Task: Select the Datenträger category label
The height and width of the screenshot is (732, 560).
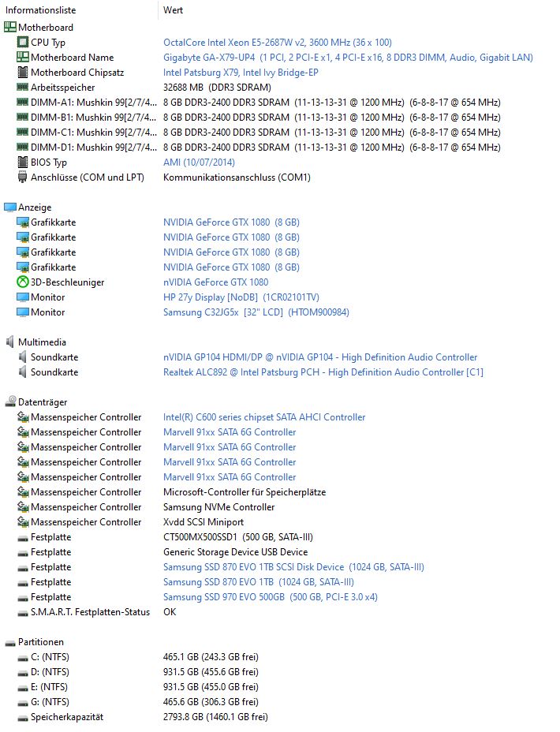Action: 43,401
